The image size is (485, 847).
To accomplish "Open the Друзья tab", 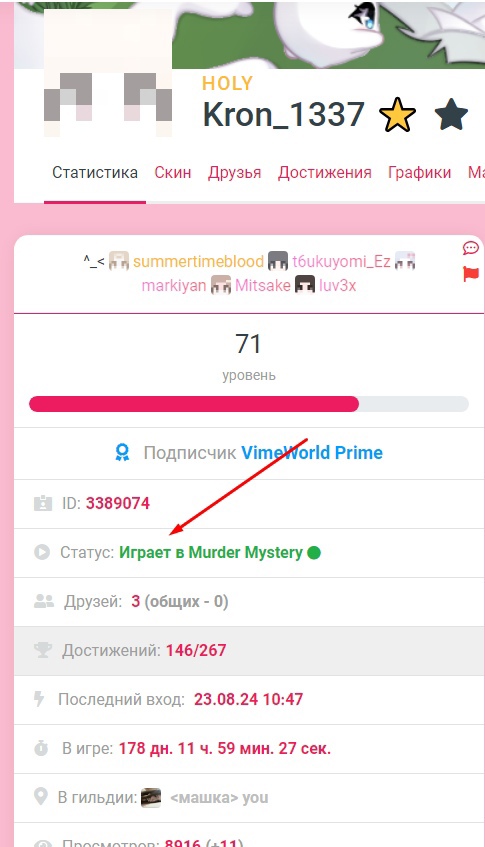I will coord(234,173).
